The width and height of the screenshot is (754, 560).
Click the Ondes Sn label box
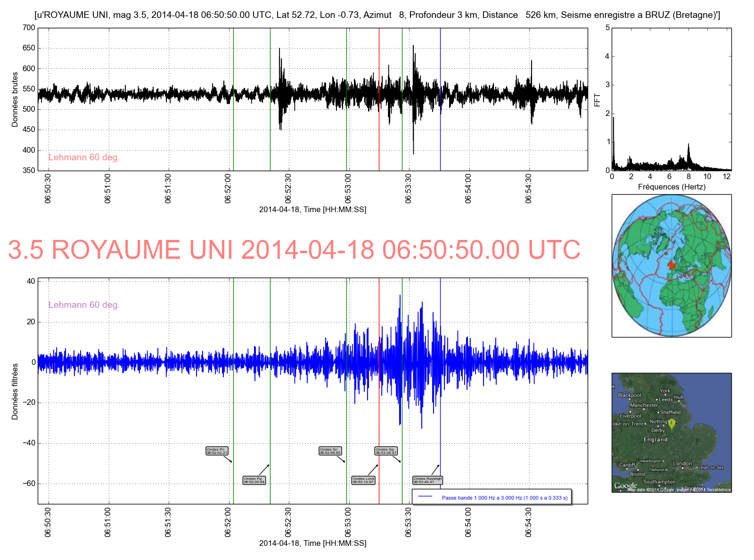click(x=330, y=451)
